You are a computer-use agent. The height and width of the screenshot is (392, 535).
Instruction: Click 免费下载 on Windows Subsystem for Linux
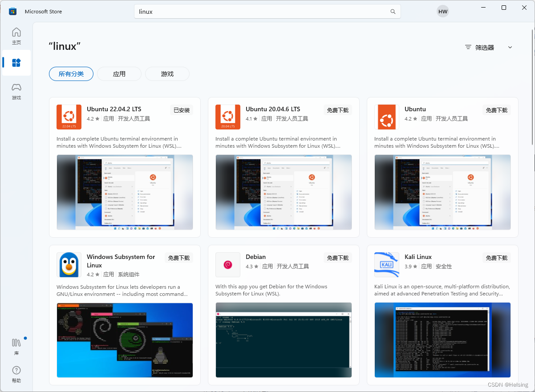pyautogui.click(x=179, y=258)
